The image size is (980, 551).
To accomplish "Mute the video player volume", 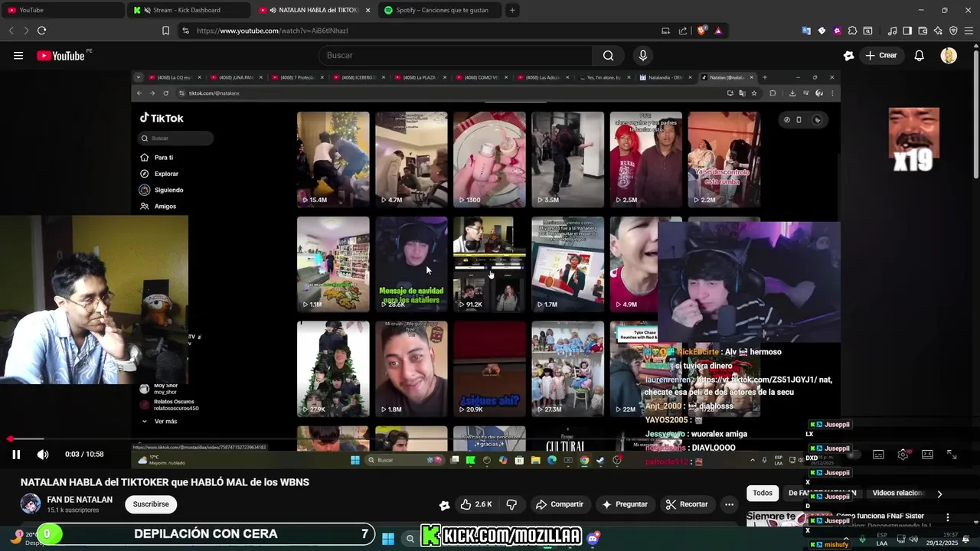I will 43,455.
